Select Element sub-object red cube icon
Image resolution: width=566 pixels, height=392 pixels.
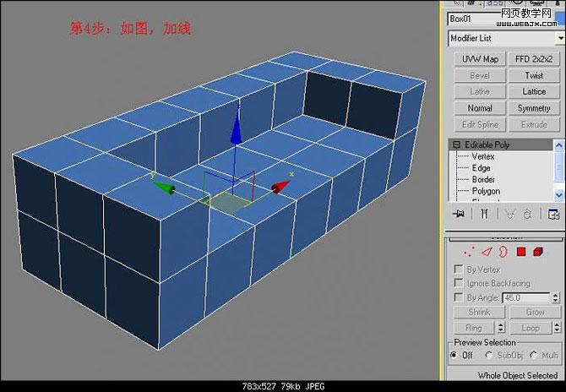tap(538, 252)
